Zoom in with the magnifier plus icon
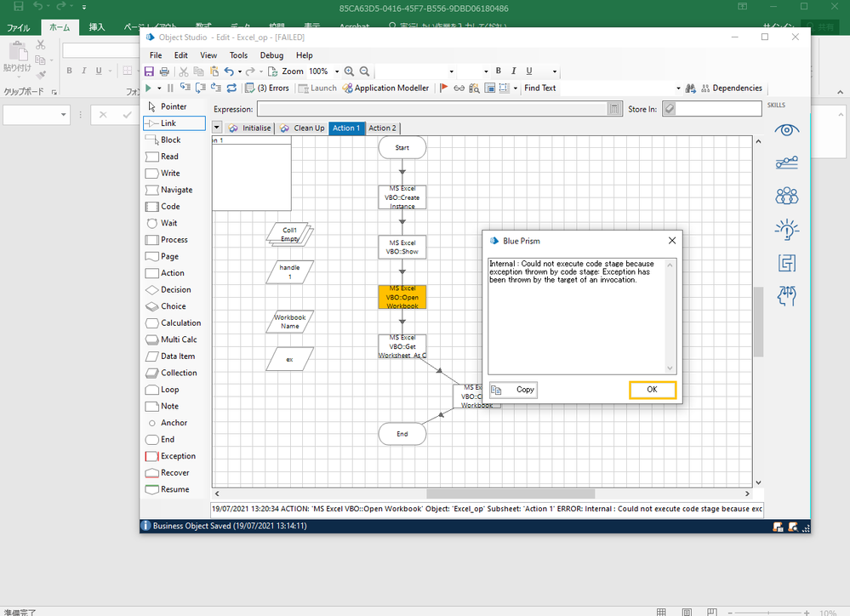Screen dimensions: 850x616 point(349,71)
